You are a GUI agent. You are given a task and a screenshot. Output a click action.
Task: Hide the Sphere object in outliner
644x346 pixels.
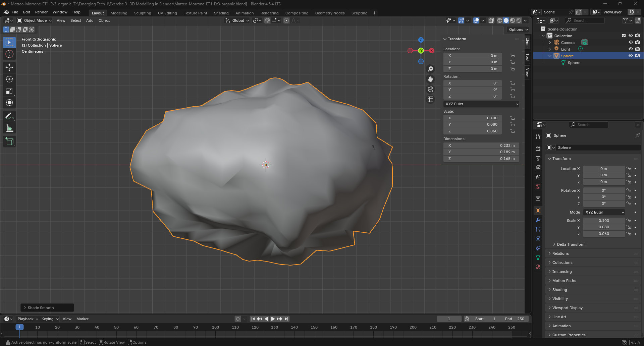(x=631, y=56)
